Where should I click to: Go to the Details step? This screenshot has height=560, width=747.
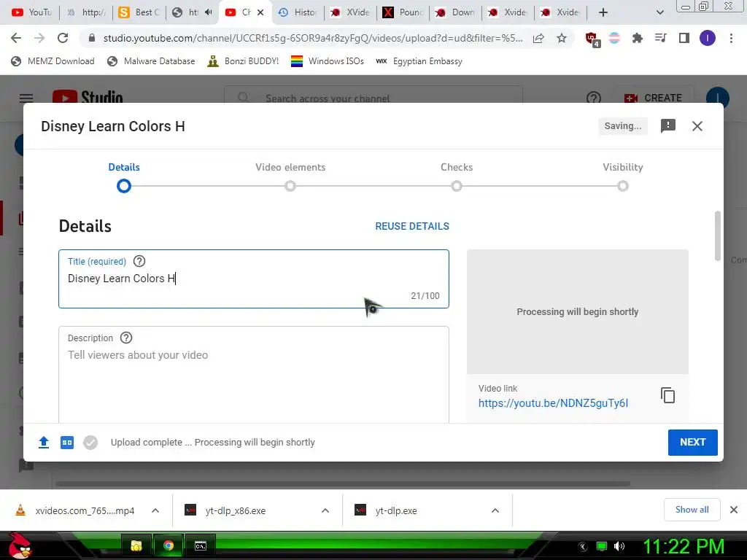124,176
